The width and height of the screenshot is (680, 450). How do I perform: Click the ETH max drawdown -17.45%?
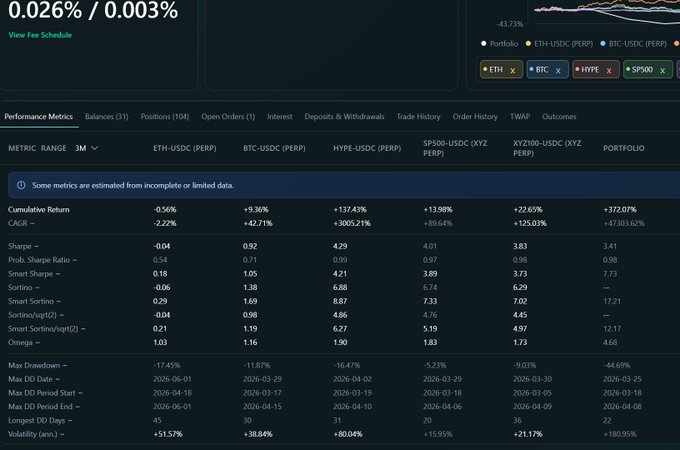pyautogui.click(x=167, y=365)
